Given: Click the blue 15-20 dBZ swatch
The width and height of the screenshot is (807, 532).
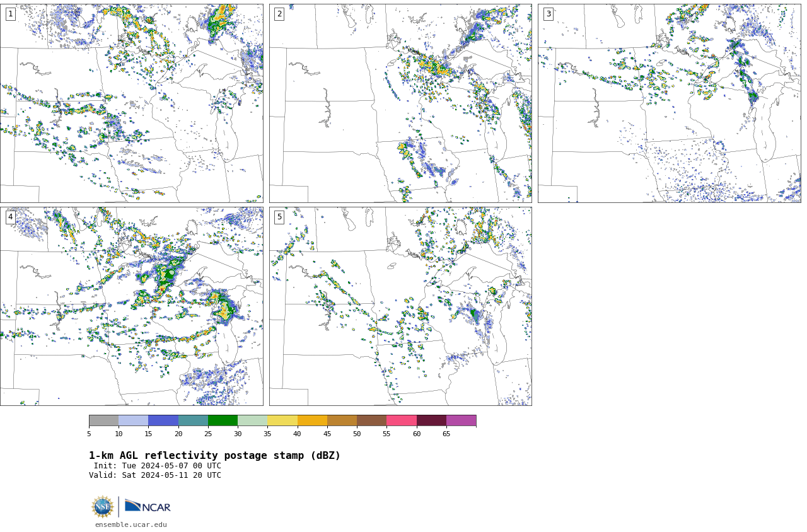Looking at the screenshot, I should pyautogui.click(x=163, y=420).
